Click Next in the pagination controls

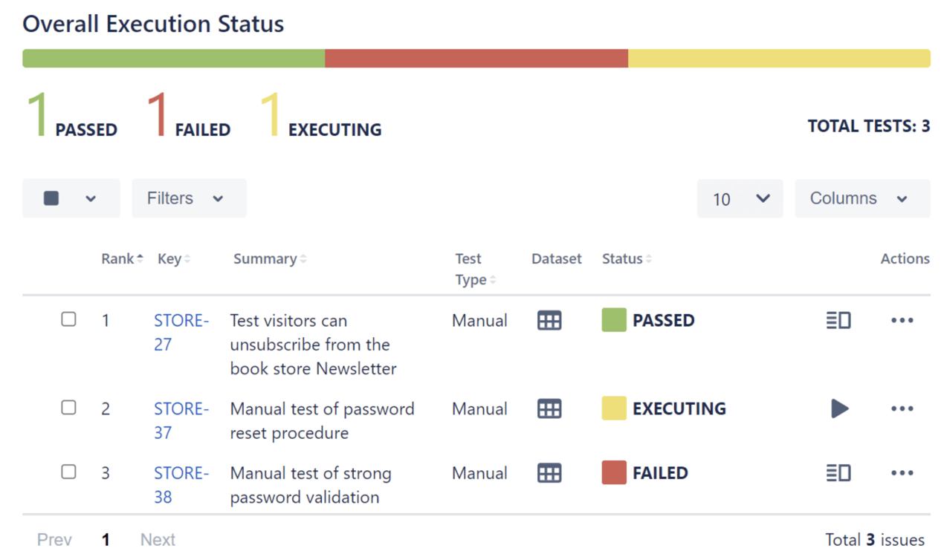tap(157, 539)
